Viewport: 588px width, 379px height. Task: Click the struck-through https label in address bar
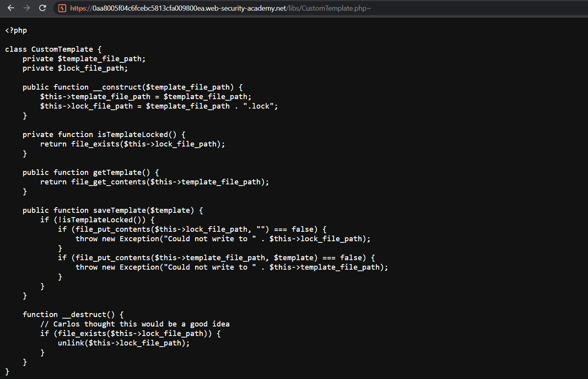pos(79,8)
